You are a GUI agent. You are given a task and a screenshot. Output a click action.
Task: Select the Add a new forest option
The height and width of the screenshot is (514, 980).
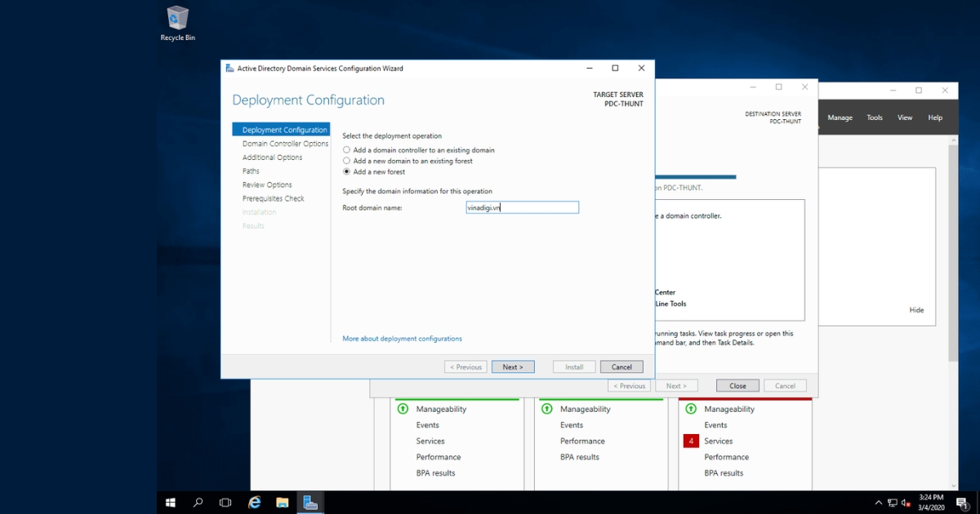(346, 172)
